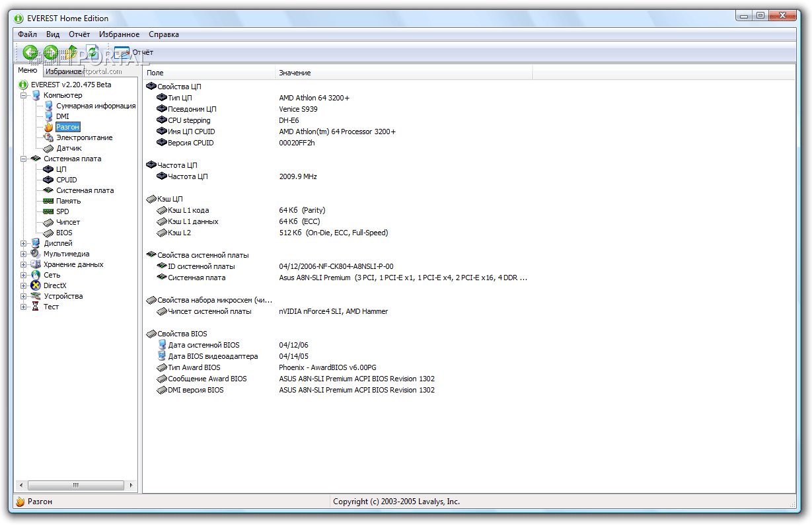The height and width of the screenshot is (526, 812).
Task: Click the Поле column header
Action: click(x=209, y=73)
